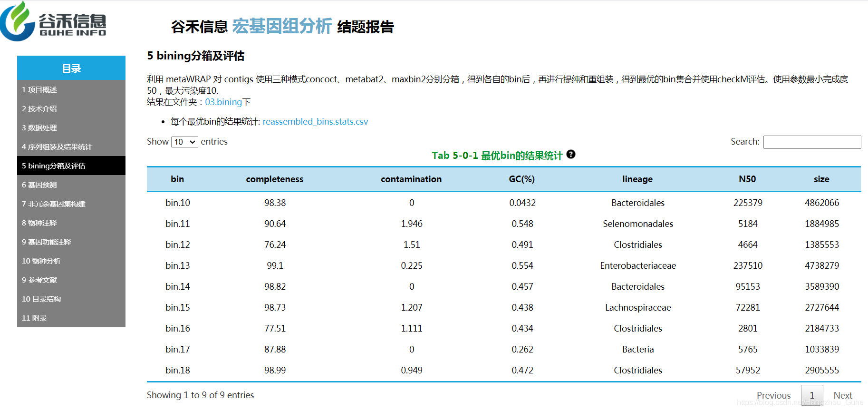Click the Enterobacteriaceae lineage cell

638,265
